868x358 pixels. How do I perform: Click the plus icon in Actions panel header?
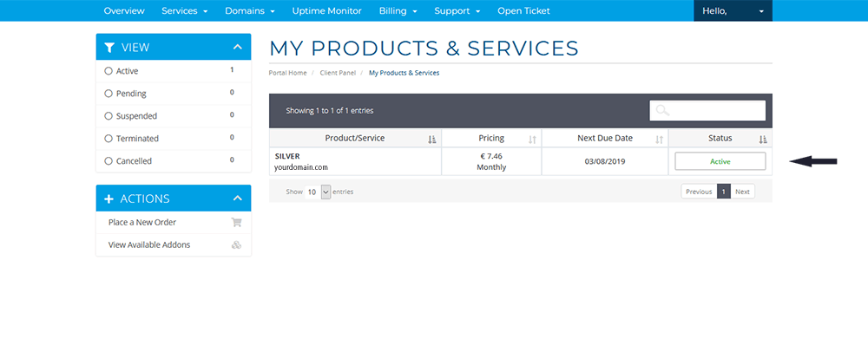[109, 199]
